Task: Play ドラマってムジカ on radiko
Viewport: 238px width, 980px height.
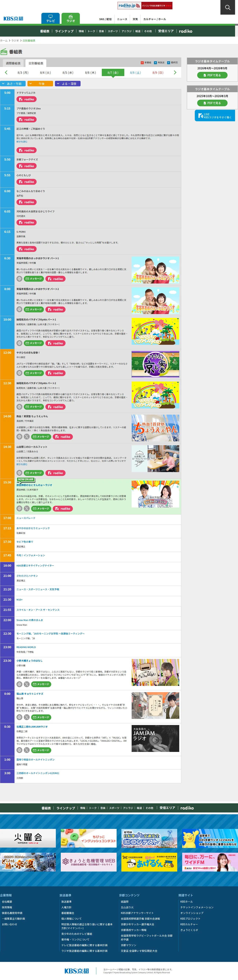Action: [26, 99]
